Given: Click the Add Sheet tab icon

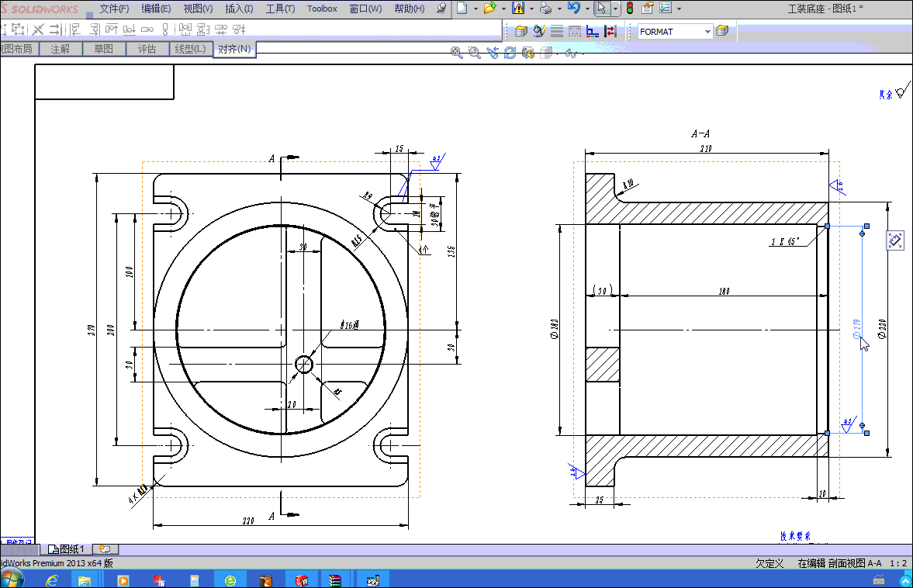Looking at the screenshot, I should pos(105,549).
